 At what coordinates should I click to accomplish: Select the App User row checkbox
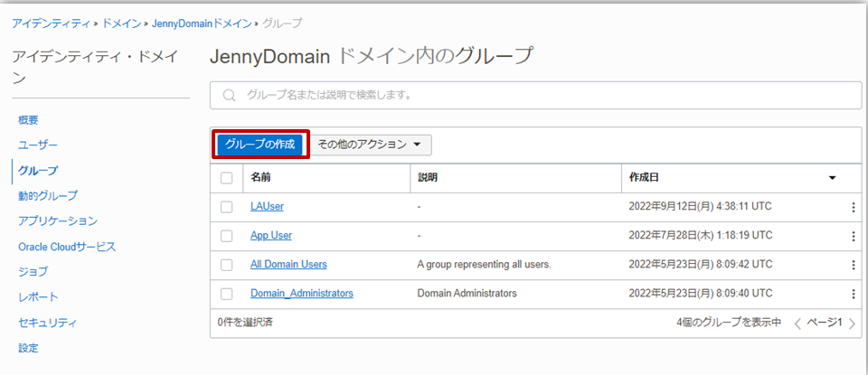227,236
